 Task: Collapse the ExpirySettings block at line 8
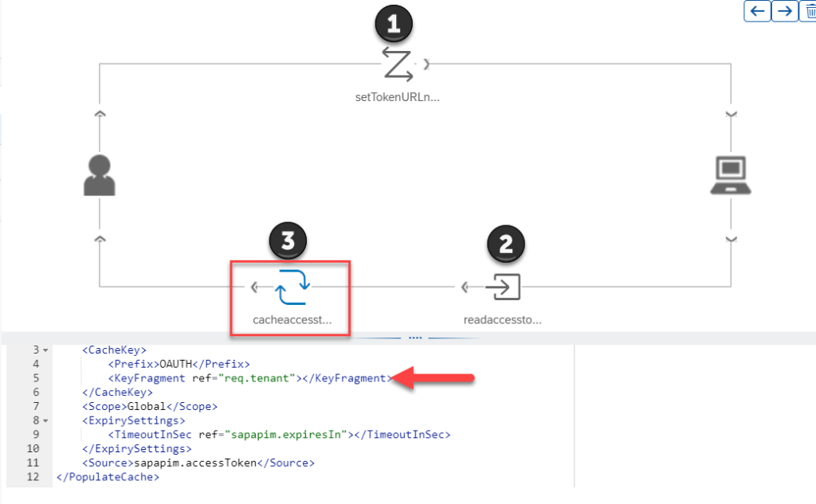click(x=45, y=420)
